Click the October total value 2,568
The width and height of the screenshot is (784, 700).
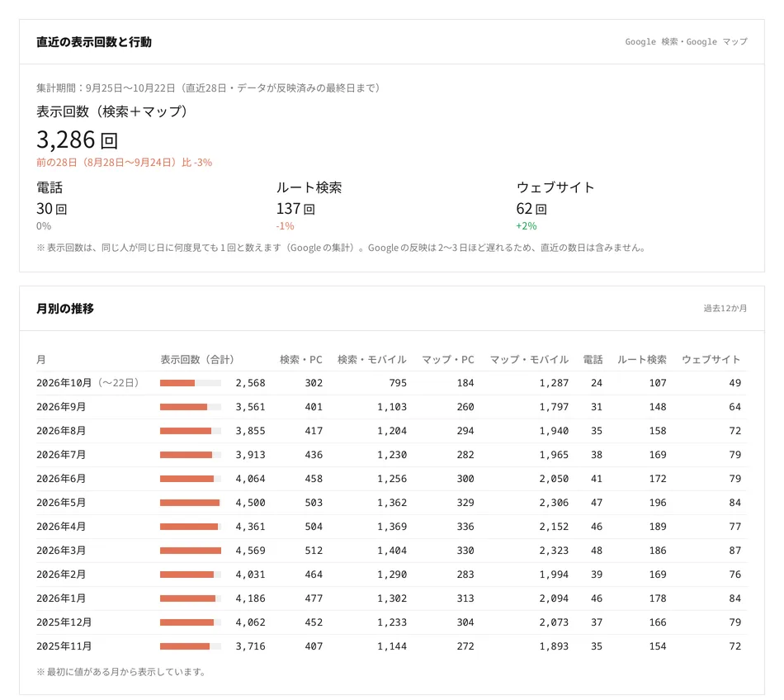tap(251, 383)
